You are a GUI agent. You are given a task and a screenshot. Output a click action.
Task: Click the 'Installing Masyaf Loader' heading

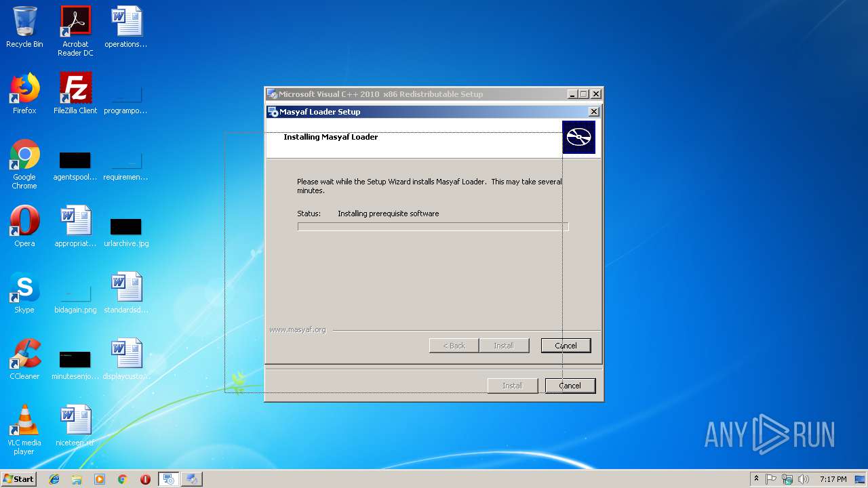coord(331,137)
